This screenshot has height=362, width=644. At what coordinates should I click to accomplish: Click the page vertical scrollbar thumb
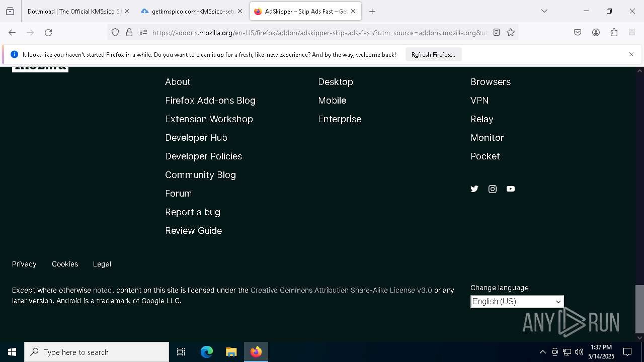tap(639, 309)
